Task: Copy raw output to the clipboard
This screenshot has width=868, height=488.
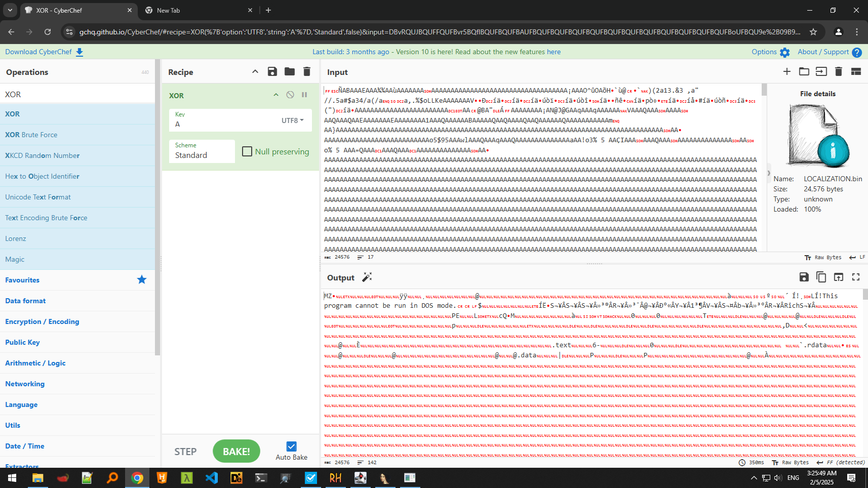Action: pos(821,277)
